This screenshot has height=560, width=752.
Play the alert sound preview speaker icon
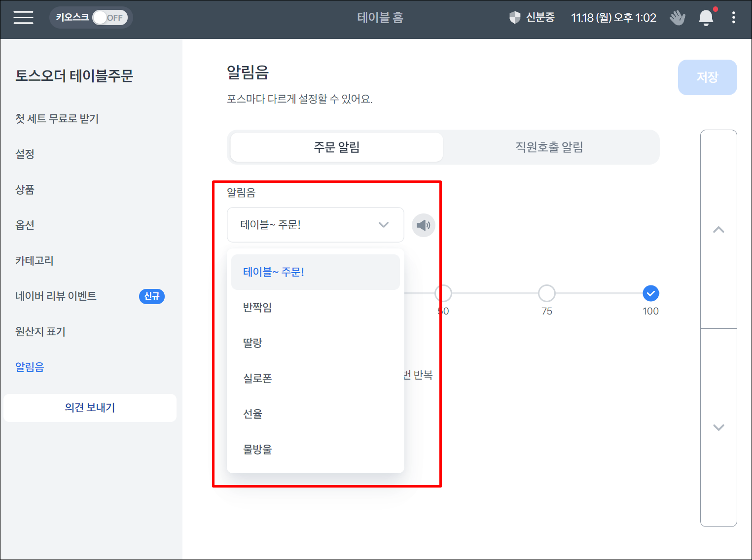coord(423,225)
